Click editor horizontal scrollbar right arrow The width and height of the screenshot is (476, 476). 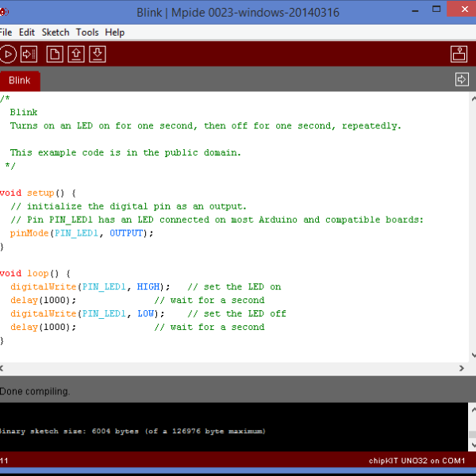click(x=463, y=368)
